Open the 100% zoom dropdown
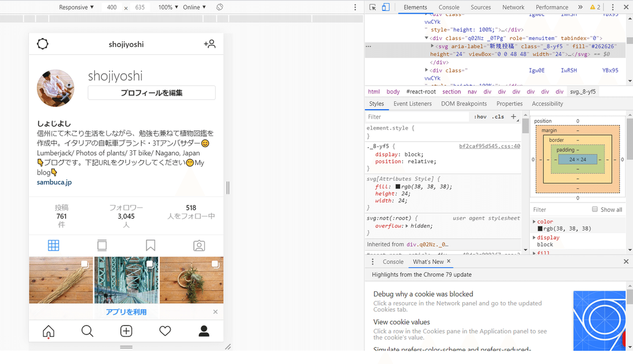The width and height of the screenshot is (633, 364). pos(168,7)
